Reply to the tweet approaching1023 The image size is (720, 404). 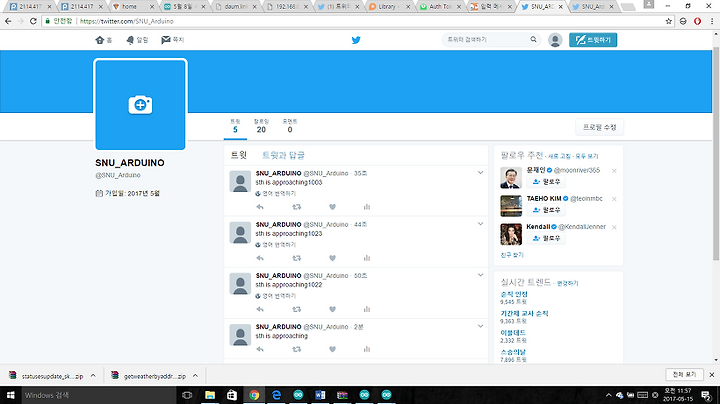(260, 258)
